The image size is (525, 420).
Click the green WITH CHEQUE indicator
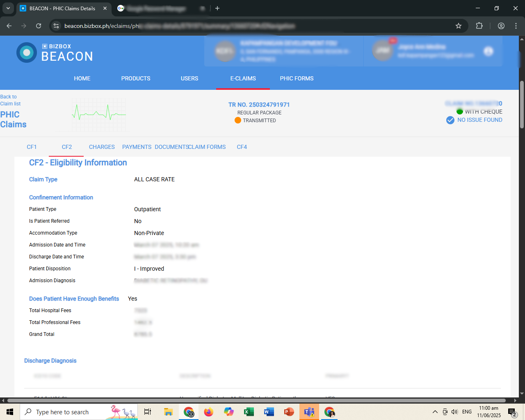pyautogui.click(x=460, y=112)
